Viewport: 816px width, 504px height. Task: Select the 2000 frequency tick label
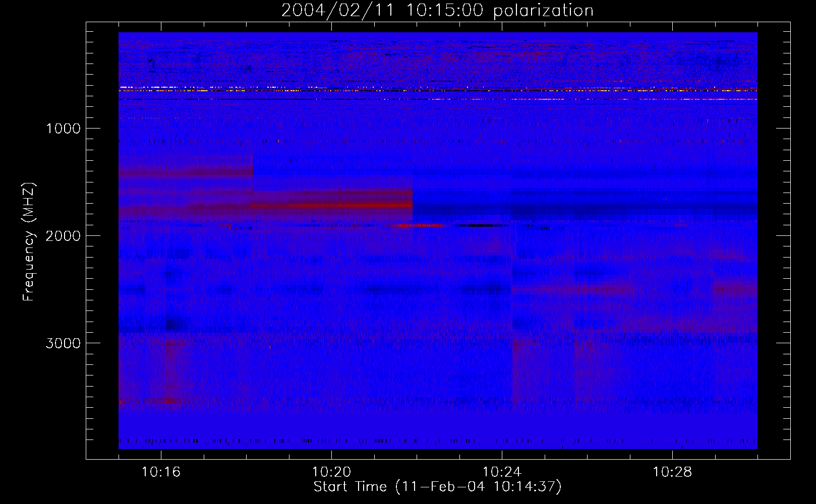(63, 236)
